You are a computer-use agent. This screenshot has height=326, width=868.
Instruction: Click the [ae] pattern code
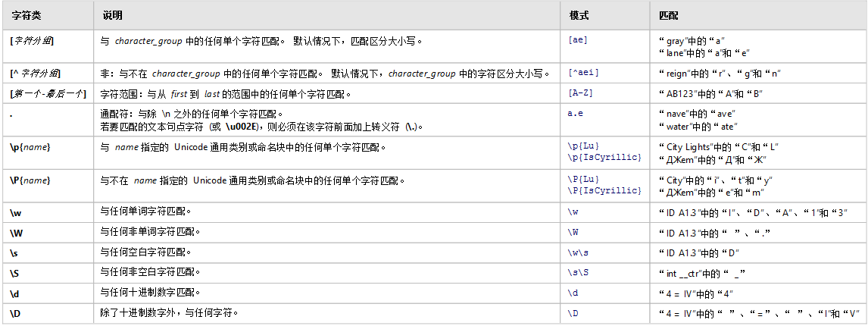[578, 40]
